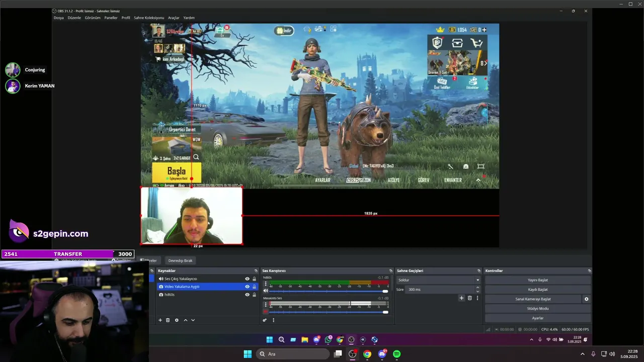Open transition properties three-dot menu
The image size is (644, 362).
(x=477, y=298)
